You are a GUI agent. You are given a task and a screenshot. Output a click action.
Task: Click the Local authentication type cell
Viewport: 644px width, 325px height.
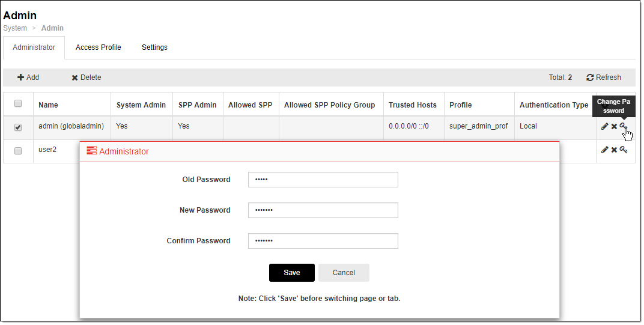(x=528, y=126)
